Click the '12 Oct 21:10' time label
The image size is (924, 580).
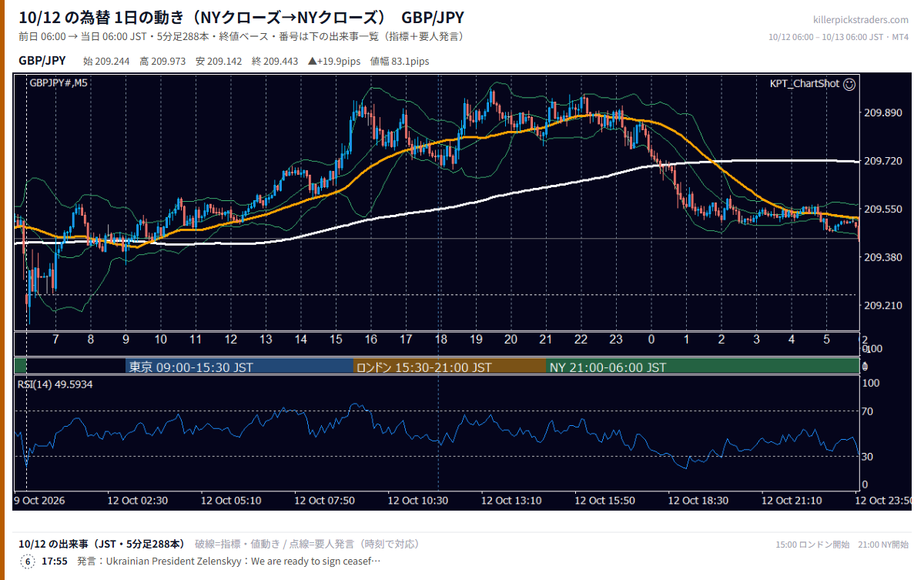(792, 501)
